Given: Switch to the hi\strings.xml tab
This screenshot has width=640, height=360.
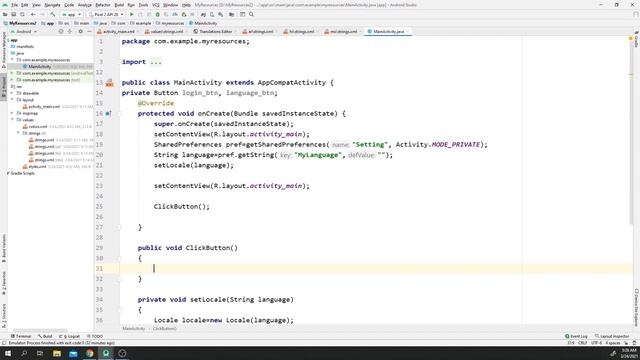Looking at the screenshot, I should 299,31.
